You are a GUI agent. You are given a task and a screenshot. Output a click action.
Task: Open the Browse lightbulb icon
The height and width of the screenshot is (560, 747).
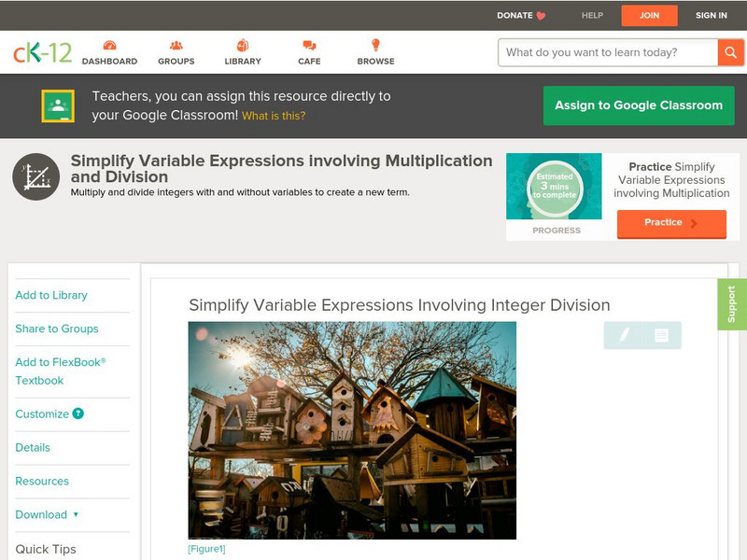[375, 45]
